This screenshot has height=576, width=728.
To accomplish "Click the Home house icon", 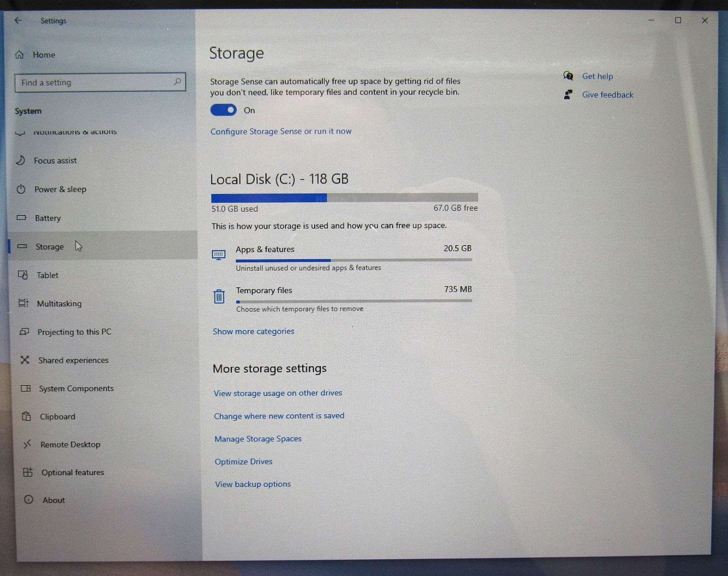I will pyautogui.click(x=19, y=55).
